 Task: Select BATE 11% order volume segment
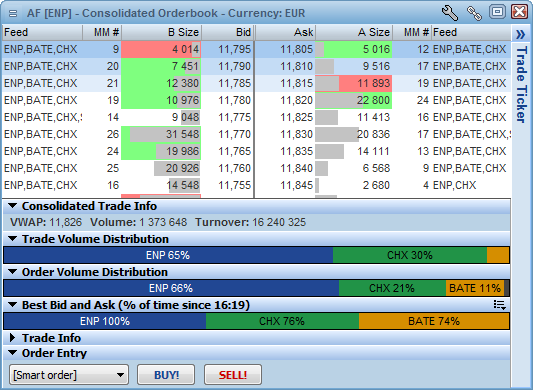click(x=475, y=288)
